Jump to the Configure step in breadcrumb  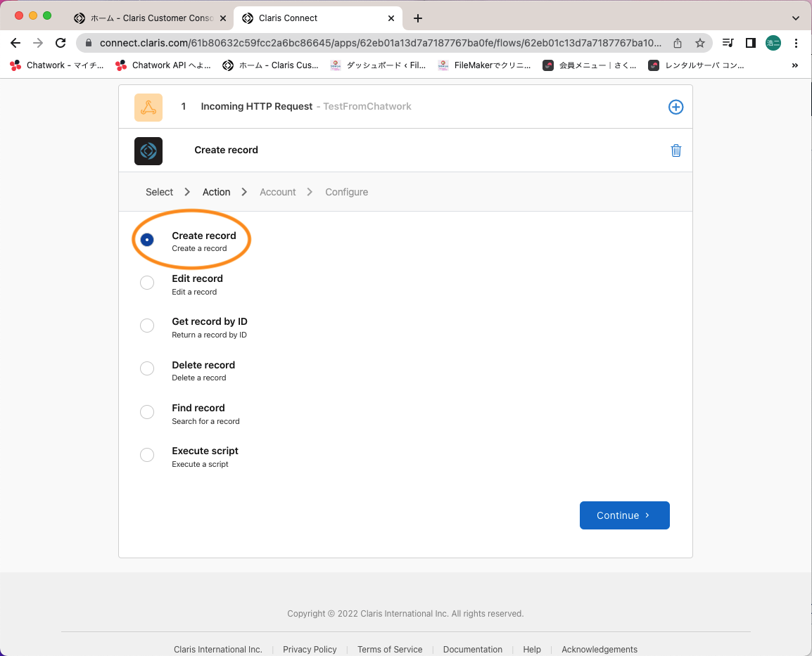pyautogui.click(x=346, y=192)
